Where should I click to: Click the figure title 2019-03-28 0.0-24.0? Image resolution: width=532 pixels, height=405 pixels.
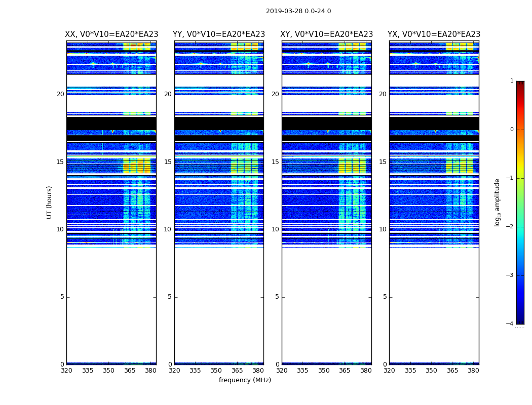tap(298, 11)
